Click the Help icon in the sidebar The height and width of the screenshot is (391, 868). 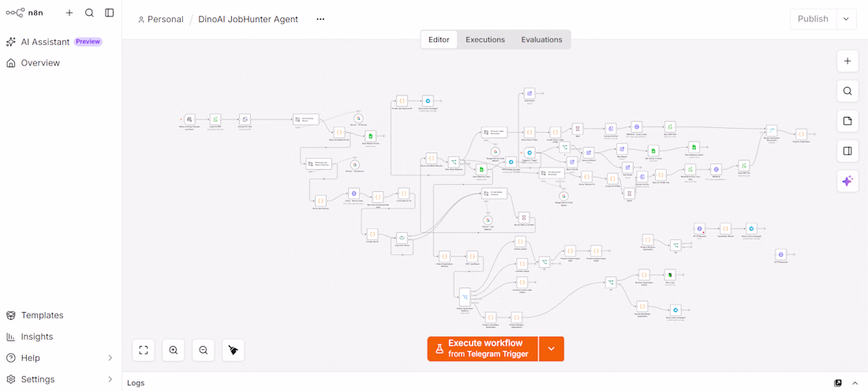pos(10,358)
